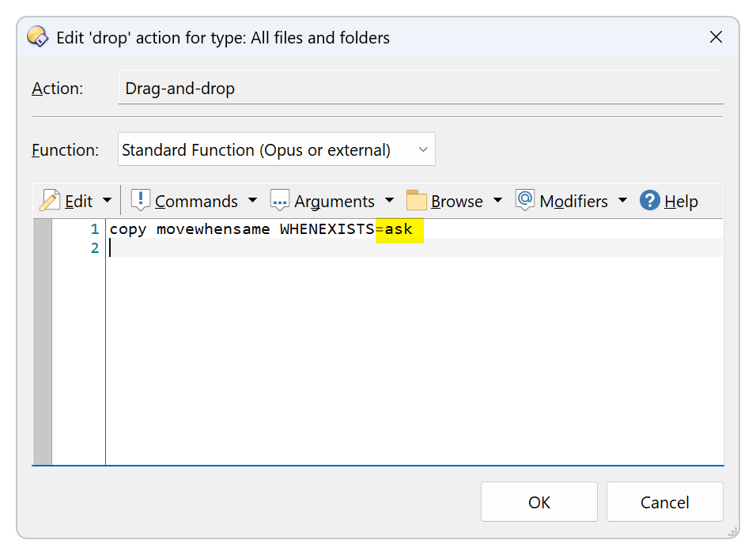
Task: Click the Action field showing Drag-and-drop
Action: pos(420,88)
